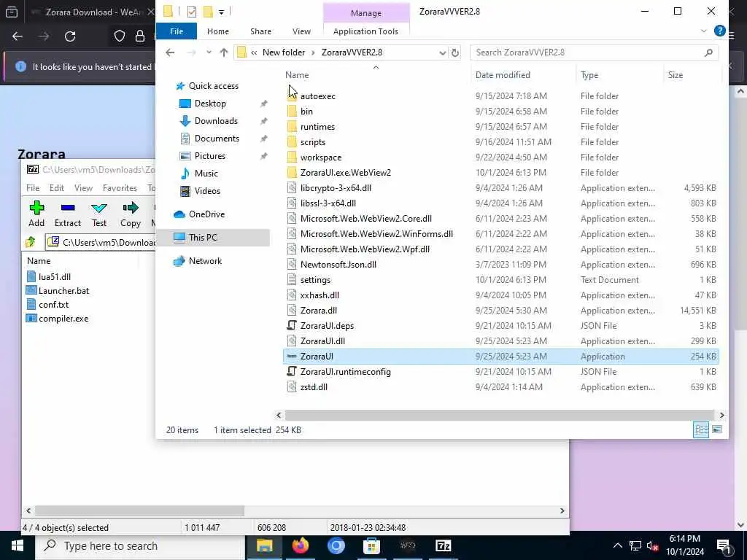Open the 7-Zip Favorites menu

[x=120, y=187]
